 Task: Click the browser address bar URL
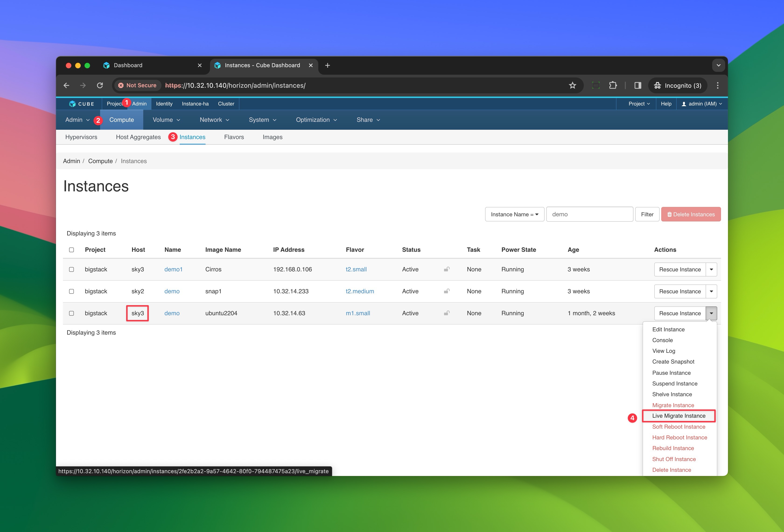pyautogui.click(x=235, y=85)
